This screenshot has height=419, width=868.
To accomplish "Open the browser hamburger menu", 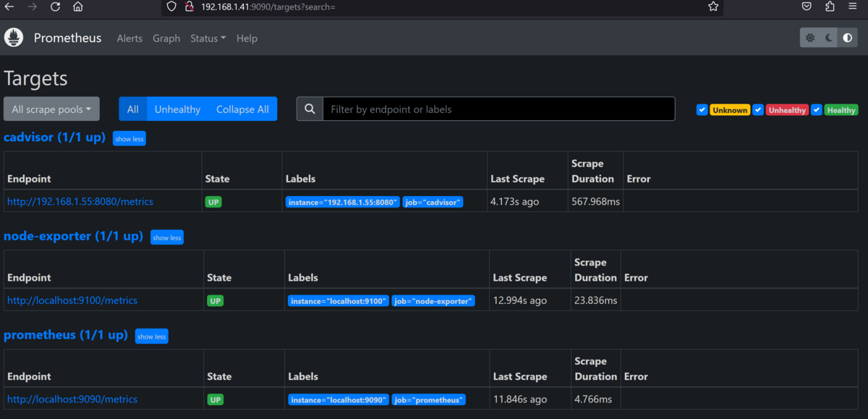I will click(x=853, y=7).
